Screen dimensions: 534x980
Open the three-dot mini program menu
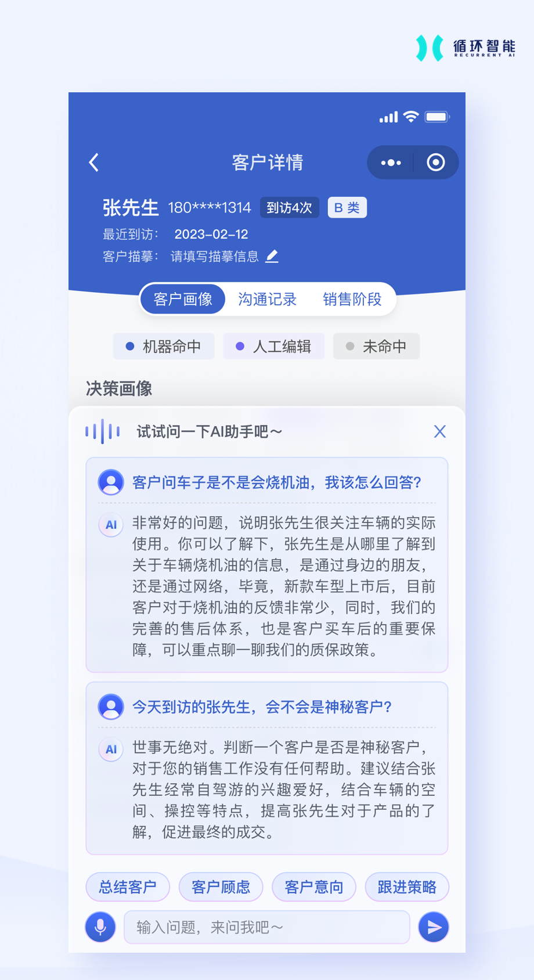coord(391,163)
